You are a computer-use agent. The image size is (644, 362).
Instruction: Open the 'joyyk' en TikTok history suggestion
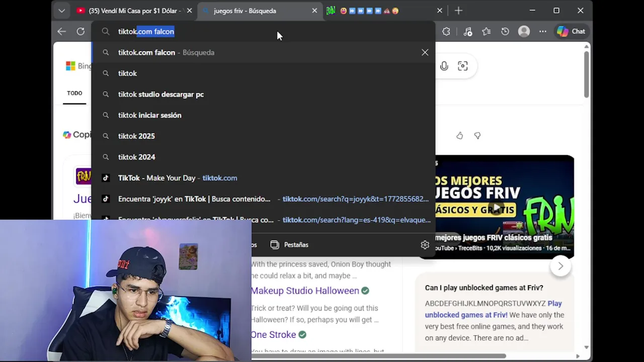pos(263,199)
